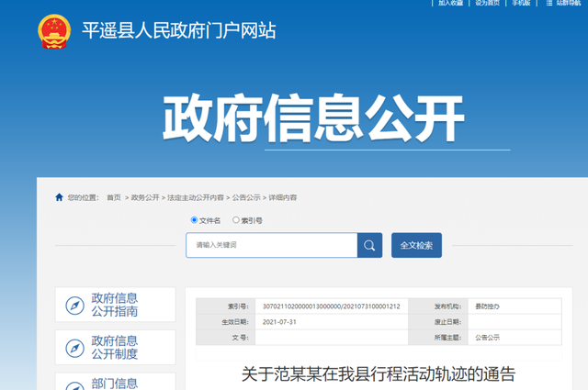Image resolution: width=588 pixels, height=390 pixels.
Task: Click the compass icon beside 政府信息公开制度
Action: (x=73, y=348)
